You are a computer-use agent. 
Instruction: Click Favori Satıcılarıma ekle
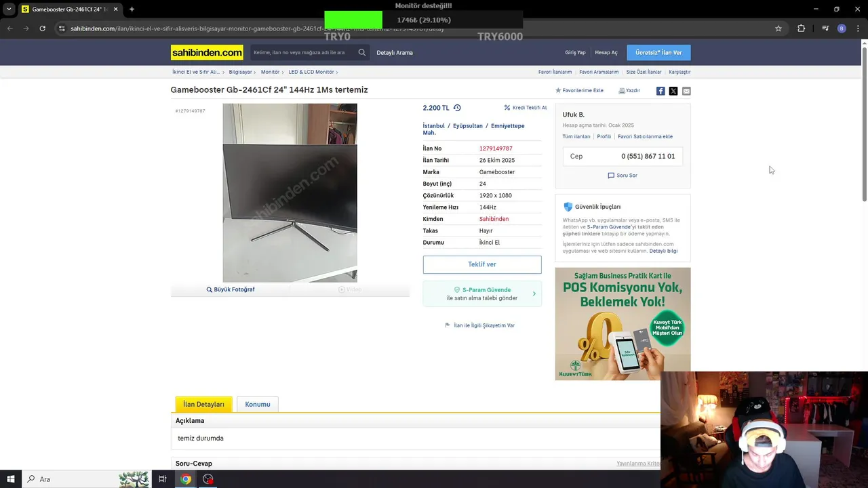[645, 136]
